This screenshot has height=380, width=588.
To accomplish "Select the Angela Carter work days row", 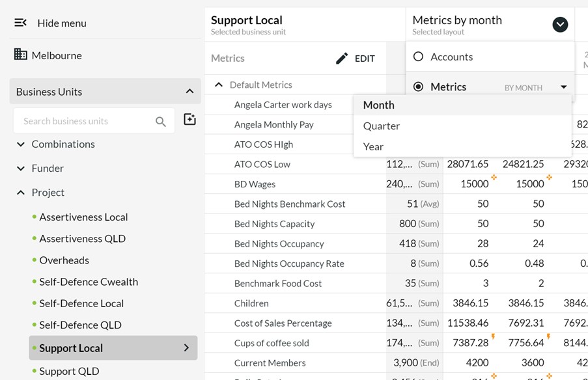I will coord(283,105).
